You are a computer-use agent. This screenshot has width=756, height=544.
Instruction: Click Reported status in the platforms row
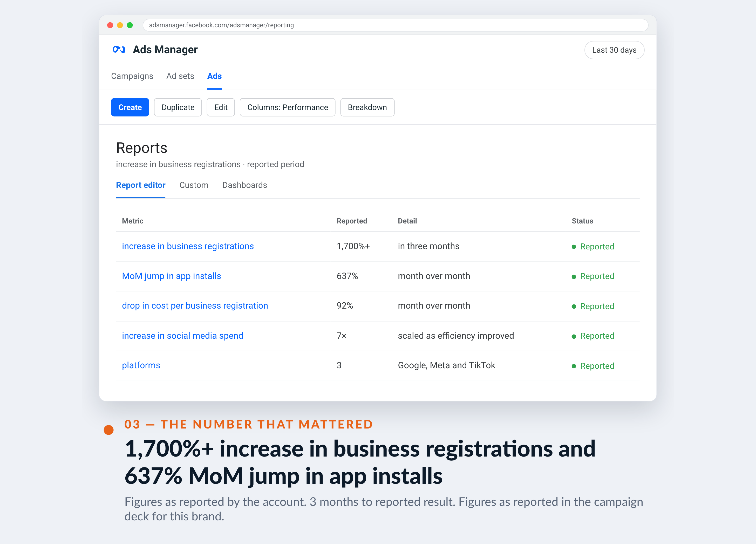pos(593,366)
